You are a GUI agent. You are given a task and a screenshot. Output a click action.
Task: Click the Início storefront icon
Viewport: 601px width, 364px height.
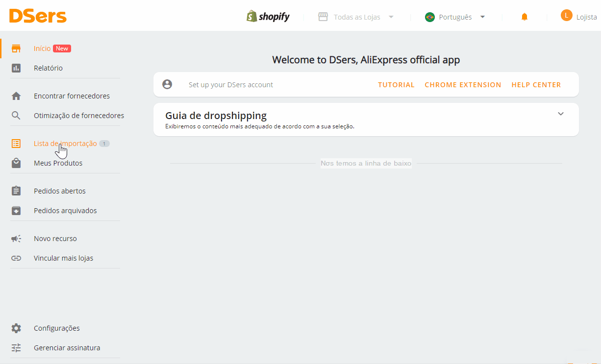pos(16,49)
